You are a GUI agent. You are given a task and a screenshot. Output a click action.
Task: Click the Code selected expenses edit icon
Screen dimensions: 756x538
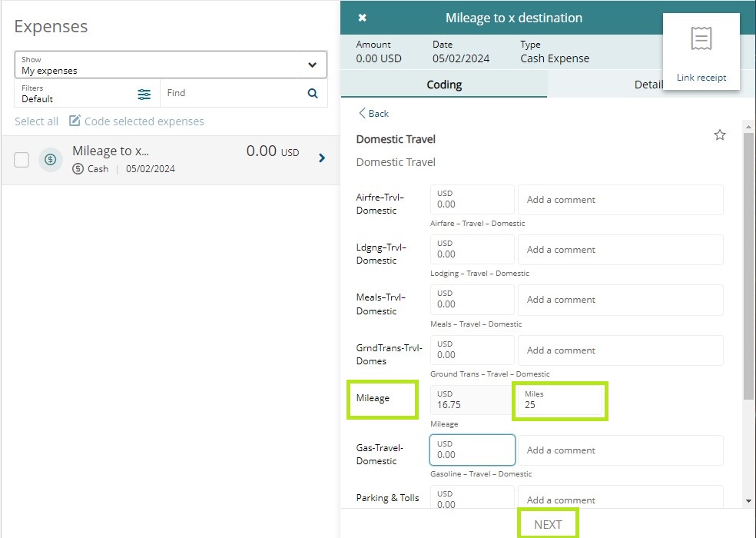click(x=75, y=121)
